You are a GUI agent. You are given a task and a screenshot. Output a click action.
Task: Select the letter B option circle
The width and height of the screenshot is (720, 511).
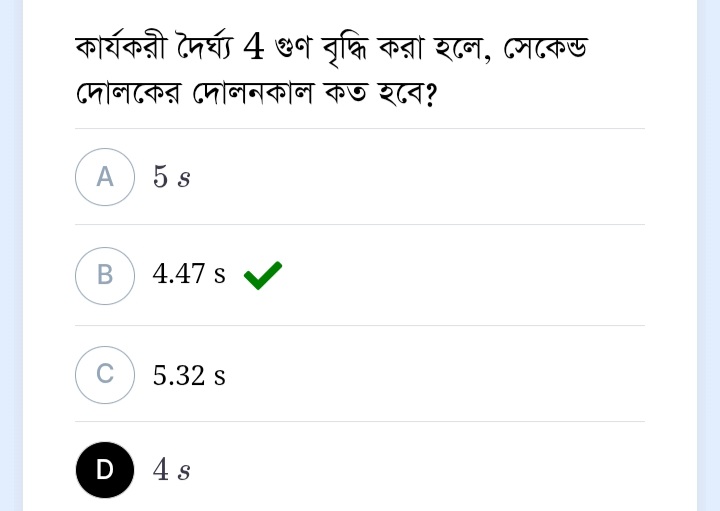[x=105, y=275]
